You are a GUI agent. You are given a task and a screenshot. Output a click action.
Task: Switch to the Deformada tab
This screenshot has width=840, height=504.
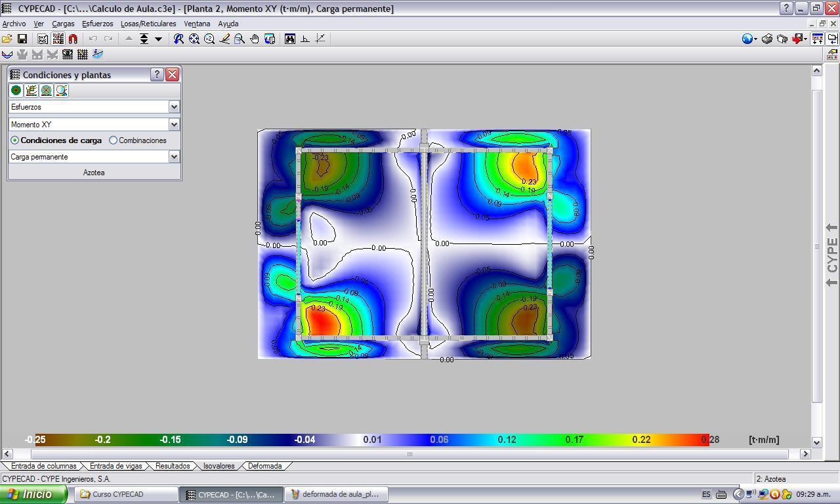[x=264, y=466]
